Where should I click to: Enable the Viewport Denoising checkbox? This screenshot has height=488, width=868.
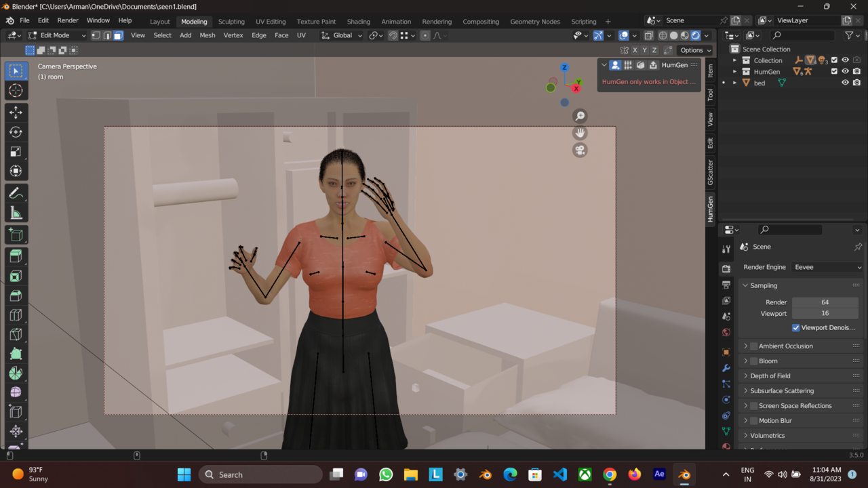click(796, 327)
